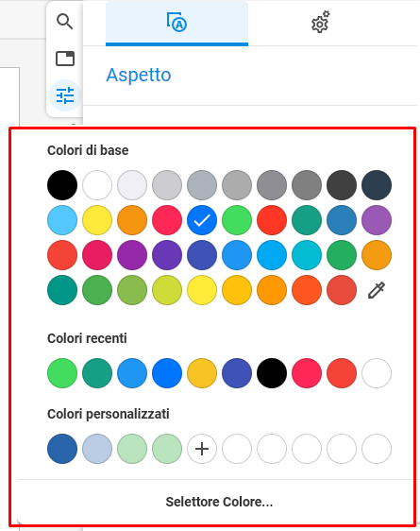Pick black in Colori di base

[x=62, y=185]
